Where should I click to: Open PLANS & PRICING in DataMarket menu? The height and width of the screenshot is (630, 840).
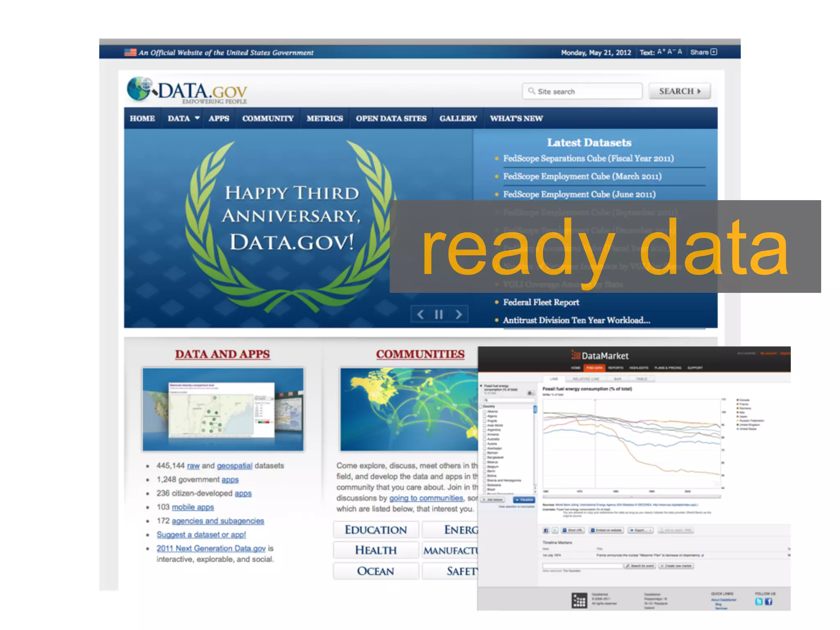tap(668, 368)
